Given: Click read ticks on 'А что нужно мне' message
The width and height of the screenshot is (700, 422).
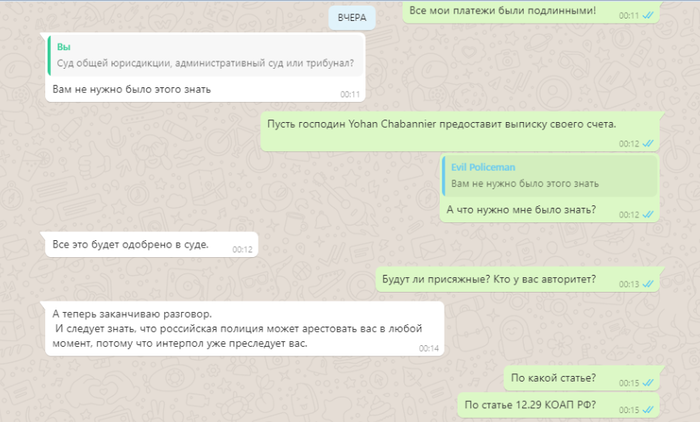Looking at the screenshot, I should [648, 215].
